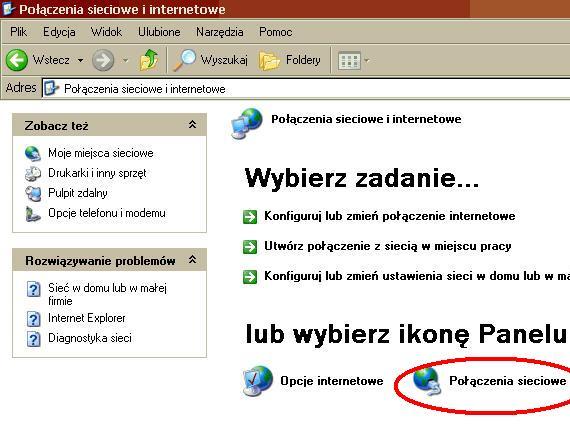The height and width of the screenshot is (430, 570).
Task: Collapse the Rozwiązywanie problemów panel
Action: click(x=192, y=260)
